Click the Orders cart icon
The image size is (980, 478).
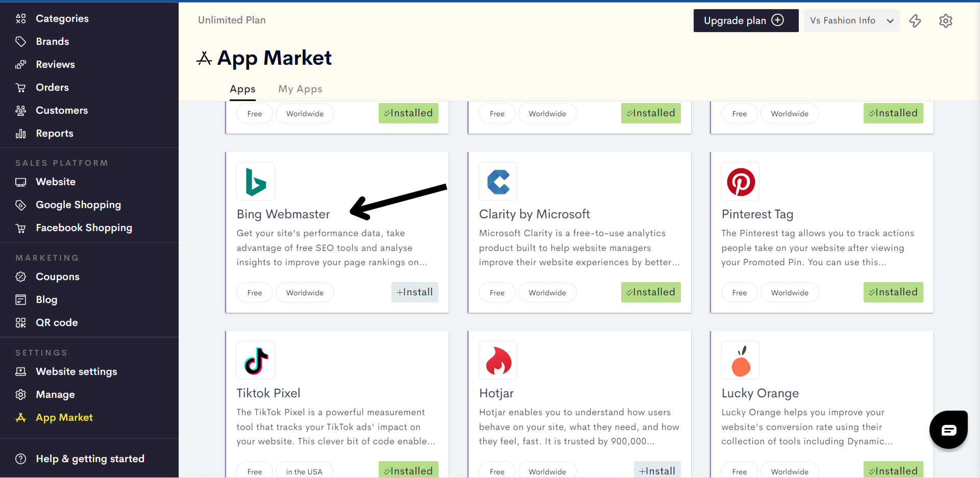[x=21, y=88]
